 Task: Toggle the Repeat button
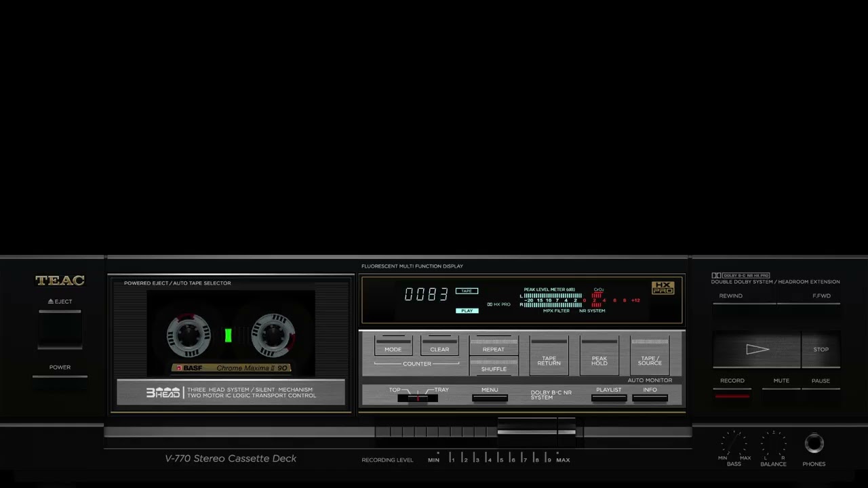pyautogui.click(x=494, y=345)
